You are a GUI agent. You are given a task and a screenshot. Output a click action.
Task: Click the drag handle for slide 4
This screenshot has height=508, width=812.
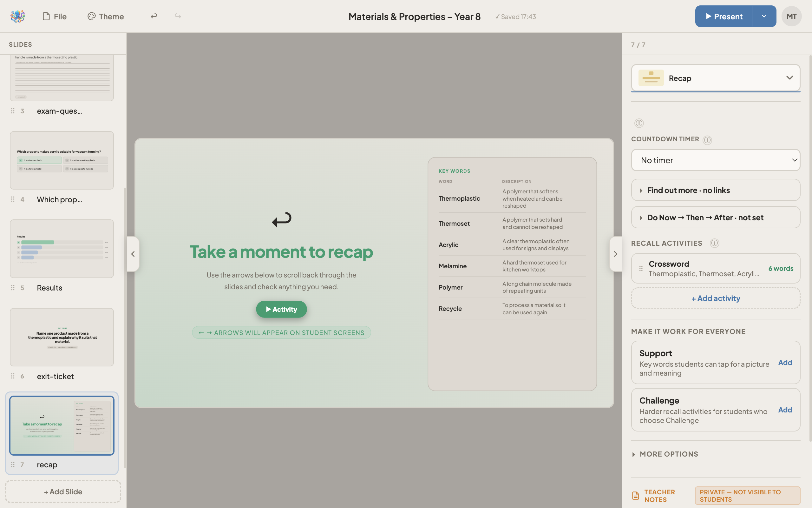13,199
